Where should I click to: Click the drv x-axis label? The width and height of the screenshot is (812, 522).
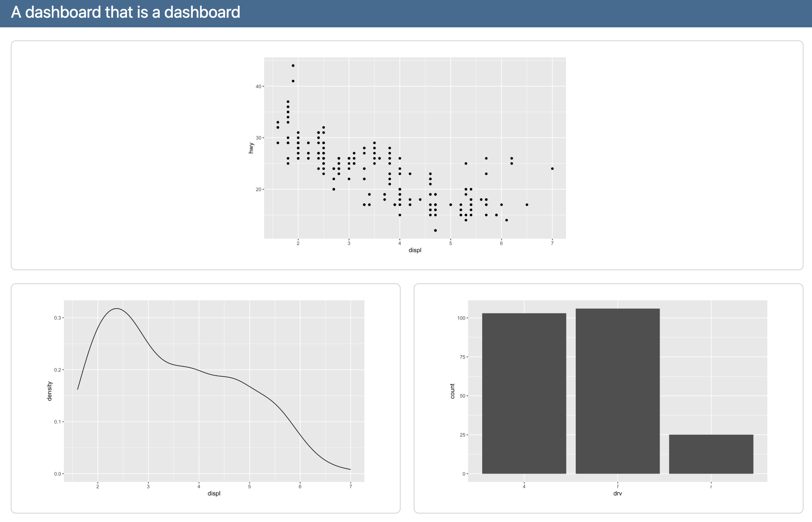(x=618, y=494)
